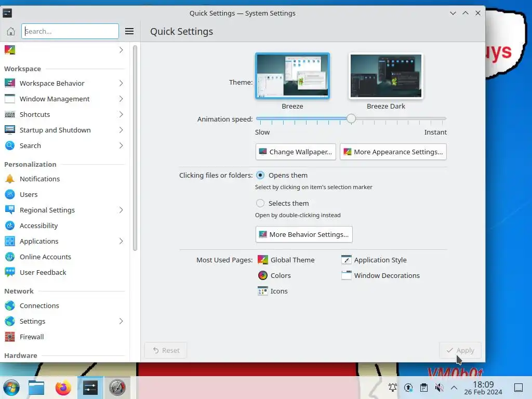Click the User Feedback icon

(x=10, y=272)
